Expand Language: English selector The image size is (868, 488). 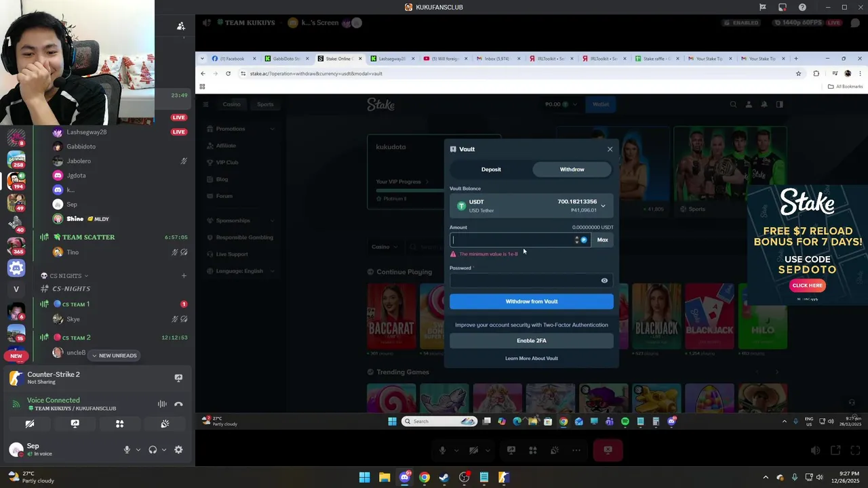tap(241, 271)
